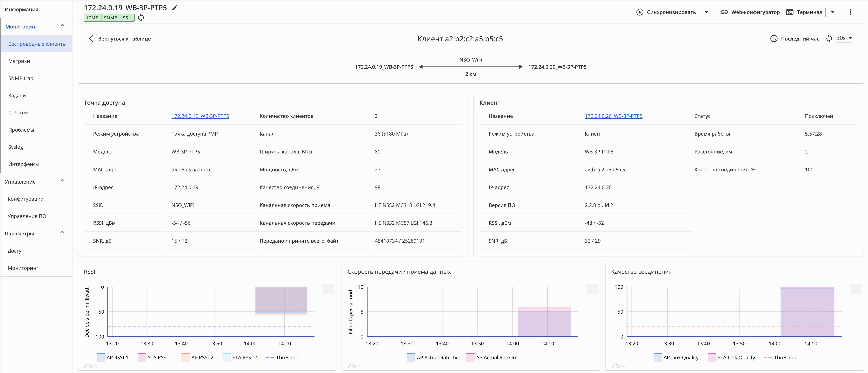Open SNMP trap in sidebar
The image size is (868, 373).
coord(20,78)
